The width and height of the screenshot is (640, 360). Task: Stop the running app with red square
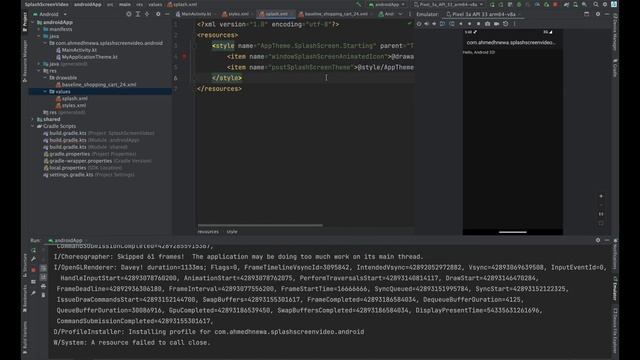[x=555, y=4]
